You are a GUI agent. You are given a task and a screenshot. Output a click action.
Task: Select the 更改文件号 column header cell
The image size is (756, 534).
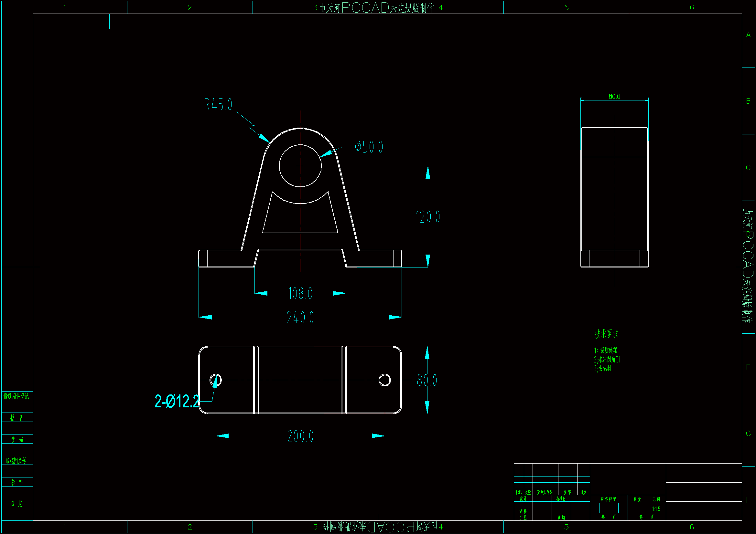(545, 493)
